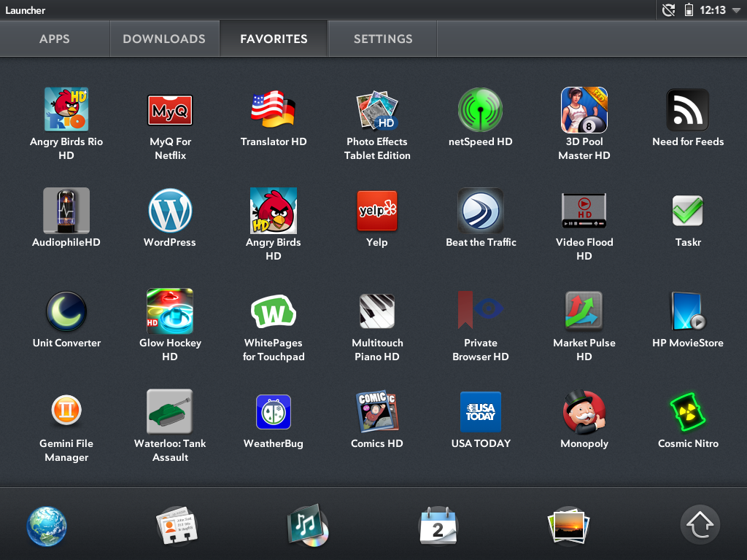
Task: Open the WordPress app
Action: pyautogui.click(x=170, y=211)
